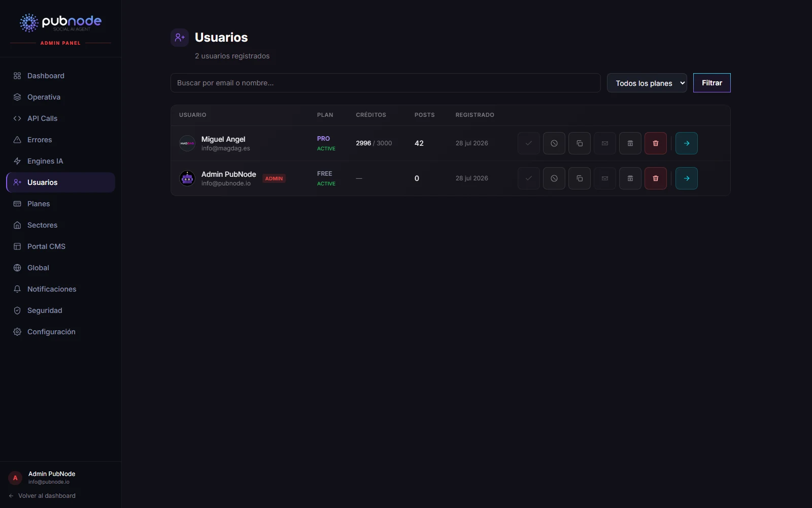812x508 pixels.
Task: Click Miguel Angel's avatar thumbnail
Action: (x=187, y=143)
